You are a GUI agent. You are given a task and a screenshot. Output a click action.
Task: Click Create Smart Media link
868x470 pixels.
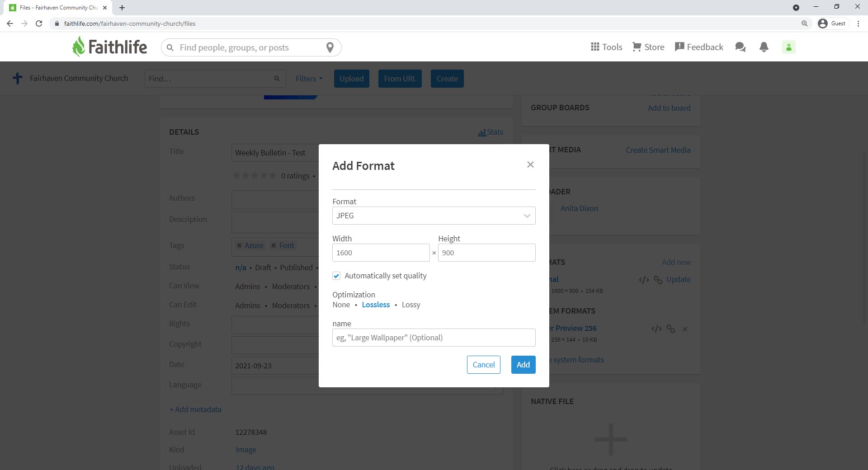click(658, 150)
